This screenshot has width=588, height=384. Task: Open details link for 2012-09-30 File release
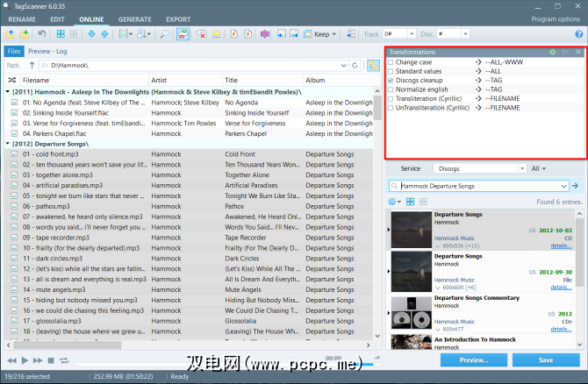pyautogui.click(x=561, y=288)
